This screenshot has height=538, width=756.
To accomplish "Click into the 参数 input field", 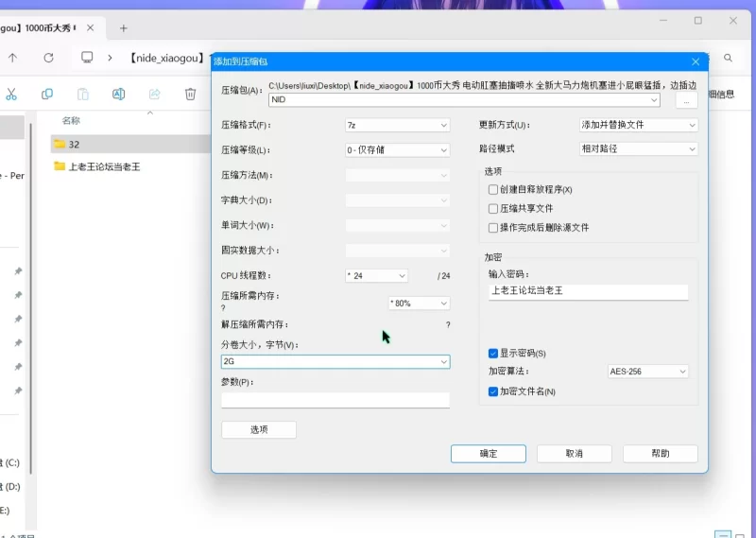I will (x=335, y=400).
